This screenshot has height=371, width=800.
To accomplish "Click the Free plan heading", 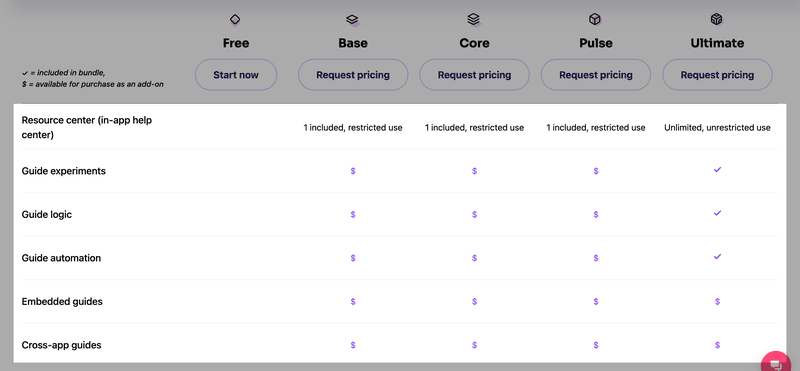I will (236, 43).
